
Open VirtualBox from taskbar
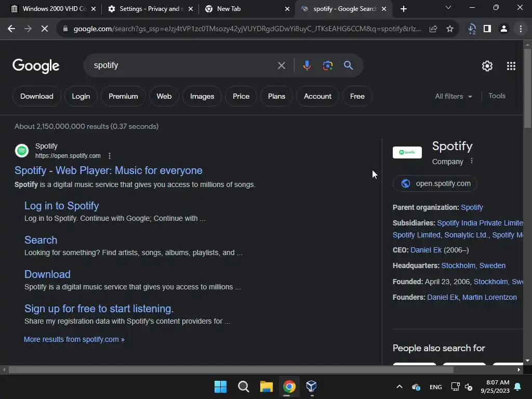[x=312, y=387]
